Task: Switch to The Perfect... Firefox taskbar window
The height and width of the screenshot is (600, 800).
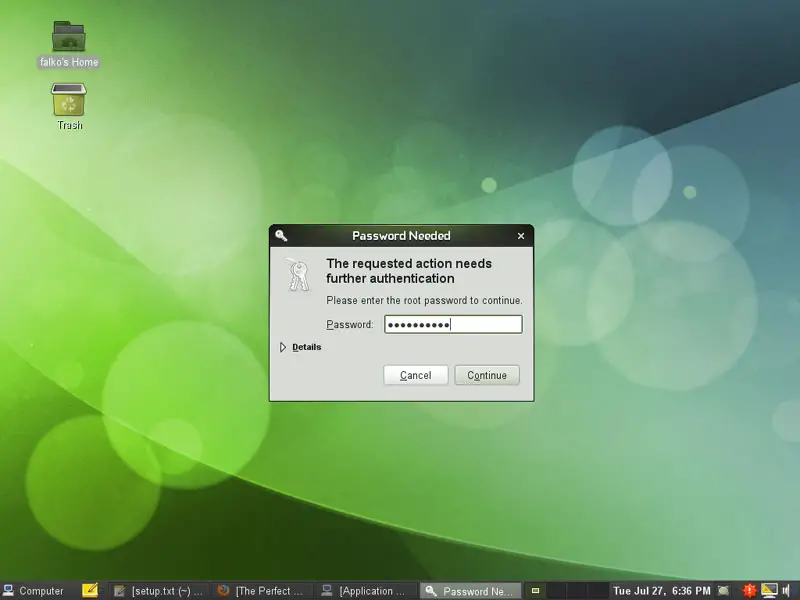Action: 262,591
